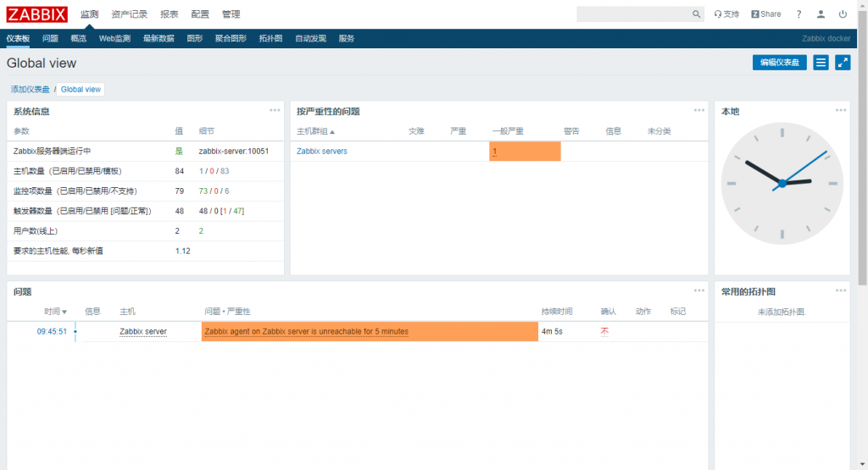Open the 常用的拓扑图 widget options dots

click(x=841, y=290)
